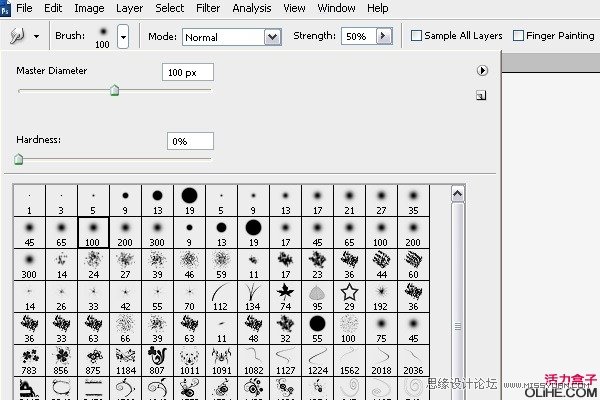This screenshot has height=400, width=600.
Task: Select the hard round 19 brush in first row
Action: pos(189,201)
